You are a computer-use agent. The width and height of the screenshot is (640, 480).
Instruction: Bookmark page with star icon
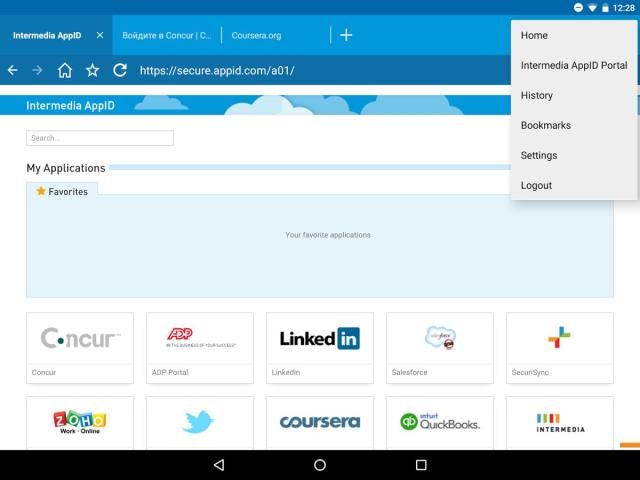(92, 70)
